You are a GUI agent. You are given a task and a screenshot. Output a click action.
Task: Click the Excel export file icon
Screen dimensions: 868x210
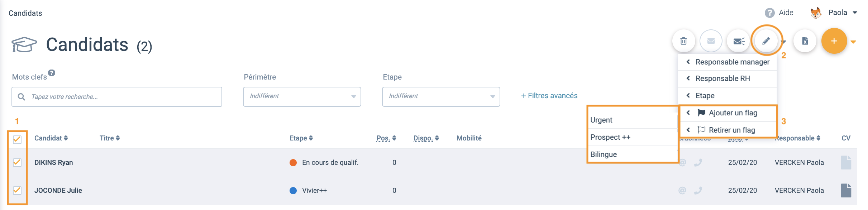point(805,41)
